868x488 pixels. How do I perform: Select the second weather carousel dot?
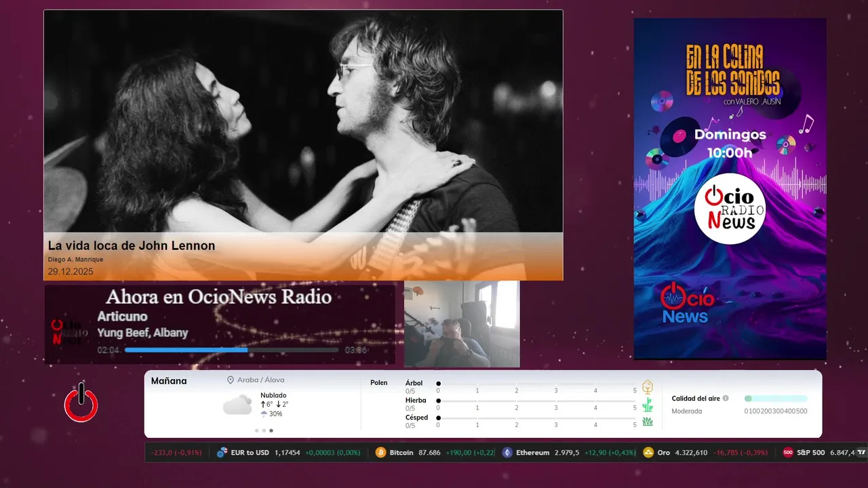(x=264, y=430)
